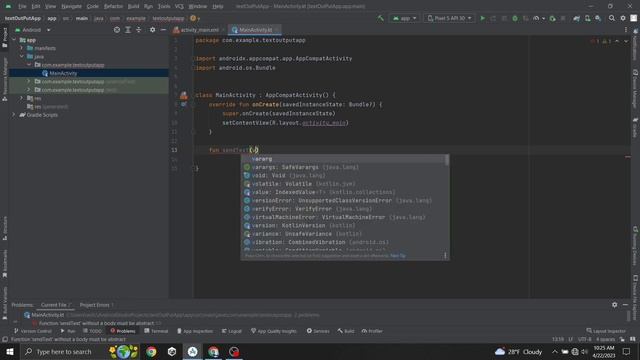This screenshot has width=640, height=360.
Task: Click Select Opened File target icon
Action: pos(117,30)
